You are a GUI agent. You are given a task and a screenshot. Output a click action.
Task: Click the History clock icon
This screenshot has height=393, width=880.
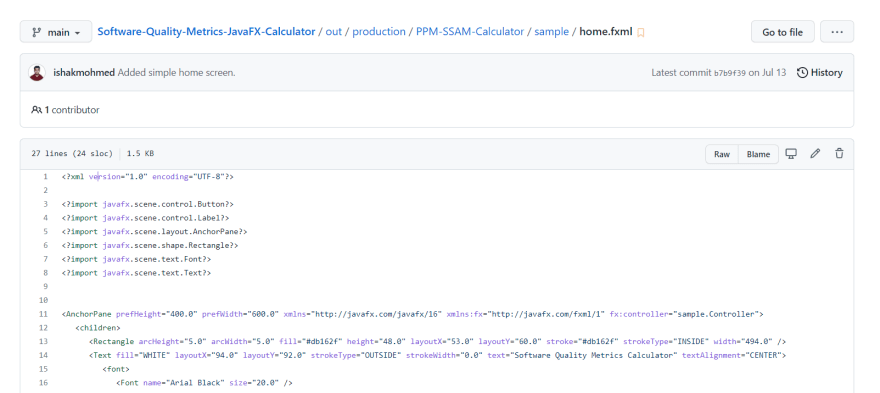(803, 72)
